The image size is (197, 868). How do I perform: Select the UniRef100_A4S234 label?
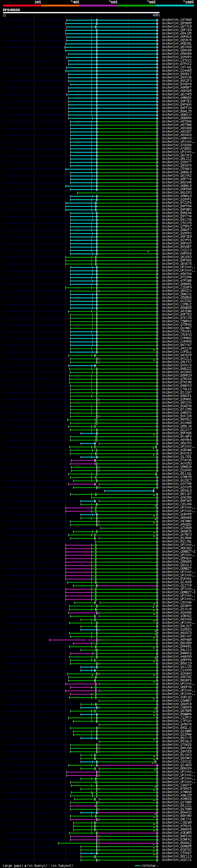[x=176, y=348]
